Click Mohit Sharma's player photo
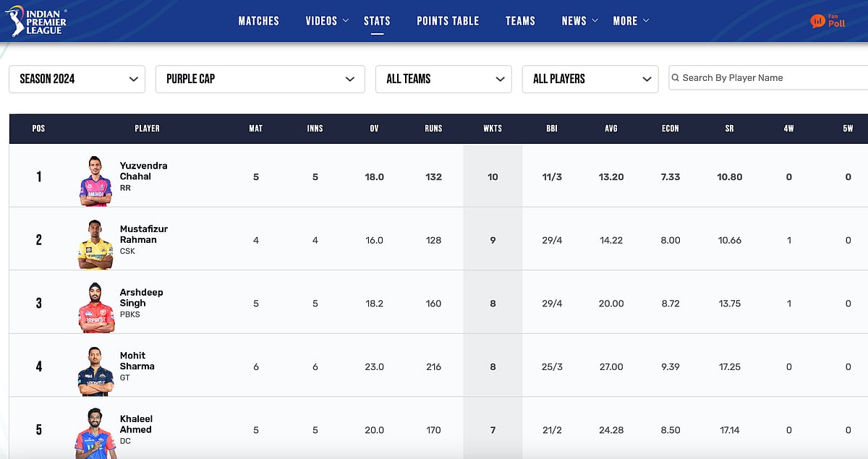Image resolution: width=868 pixels, height=459 pixels. coord(95,370)
